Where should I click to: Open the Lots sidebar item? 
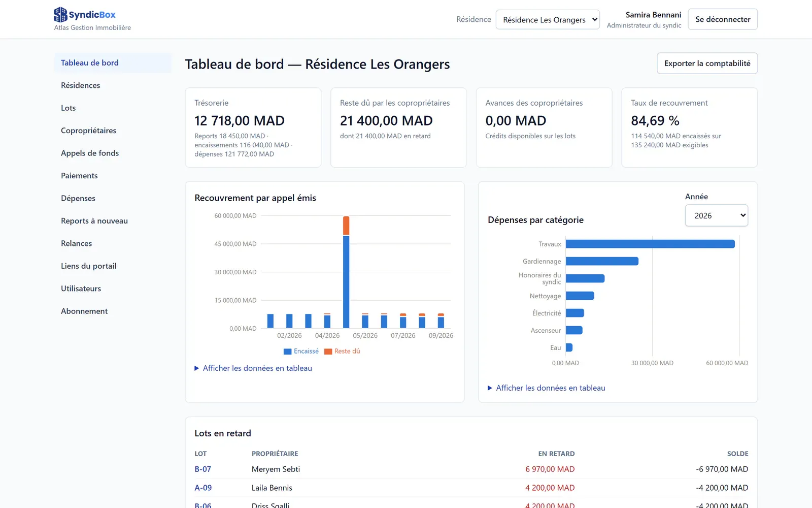[x=113, y=108]
